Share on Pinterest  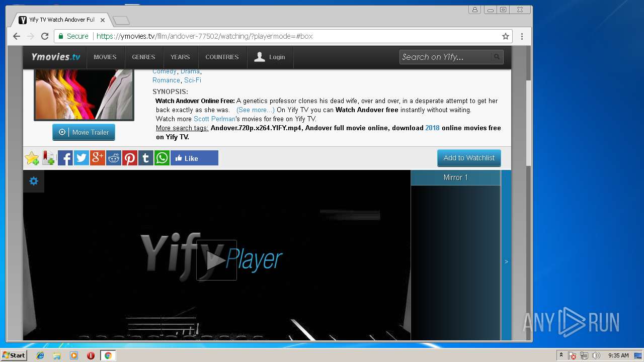pos(130,158)
